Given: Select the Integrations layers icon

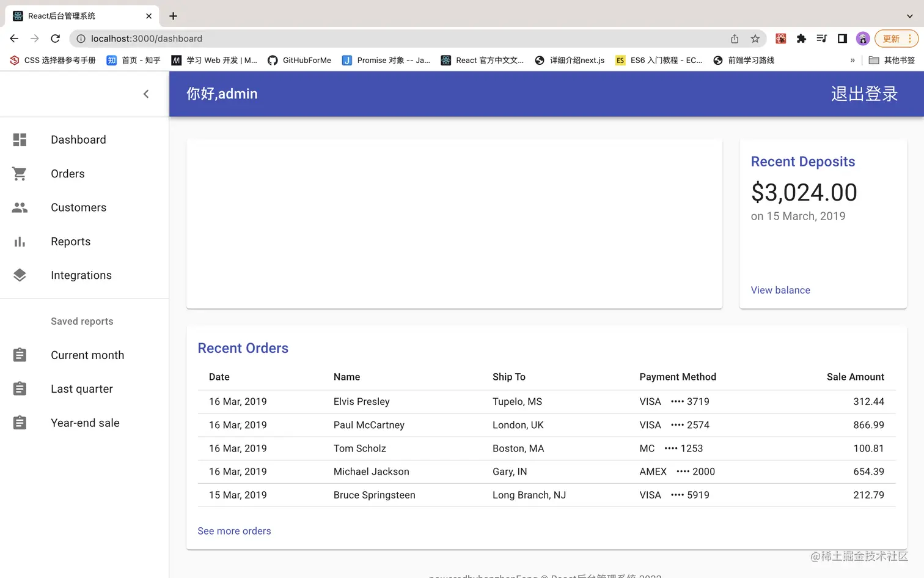Looking at the screenshot, I should click(20, 275).
